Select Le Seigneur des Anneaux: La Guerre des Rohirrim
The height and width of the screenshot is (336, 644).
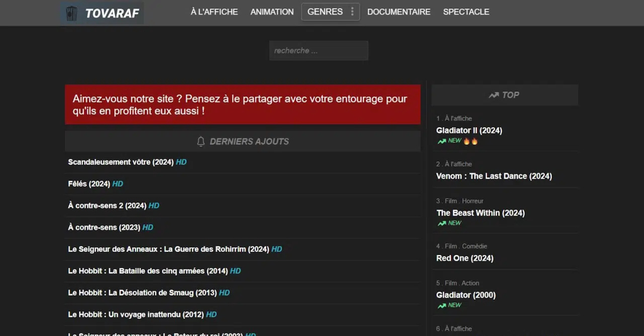(x=168, y=249)
